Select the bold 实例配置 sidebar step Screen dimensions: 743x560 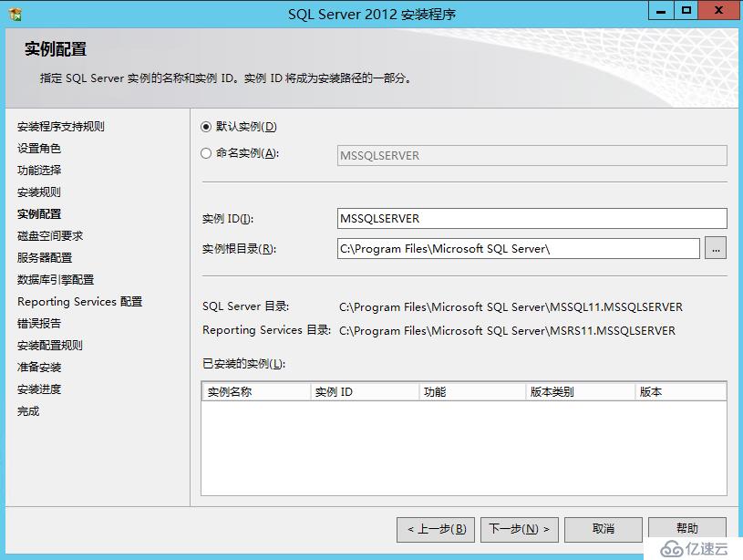point(39,213)
